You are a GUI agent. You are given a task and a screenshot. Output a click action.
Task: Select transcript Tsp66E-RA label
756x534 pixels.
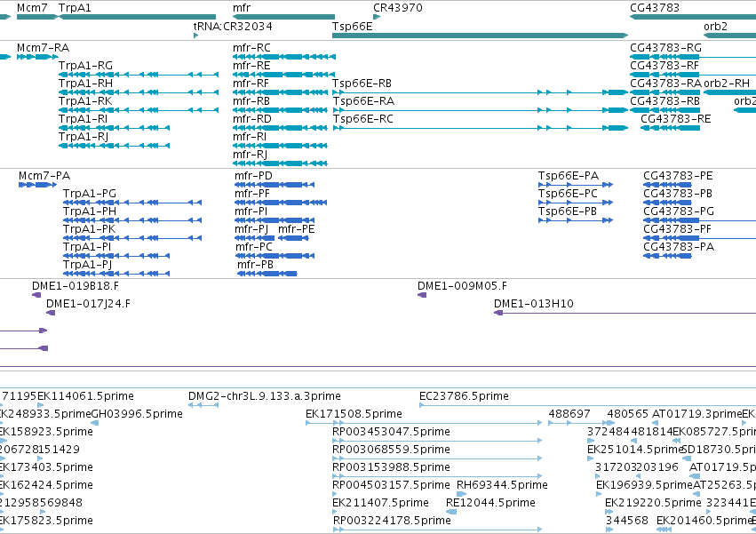[363, 101]
